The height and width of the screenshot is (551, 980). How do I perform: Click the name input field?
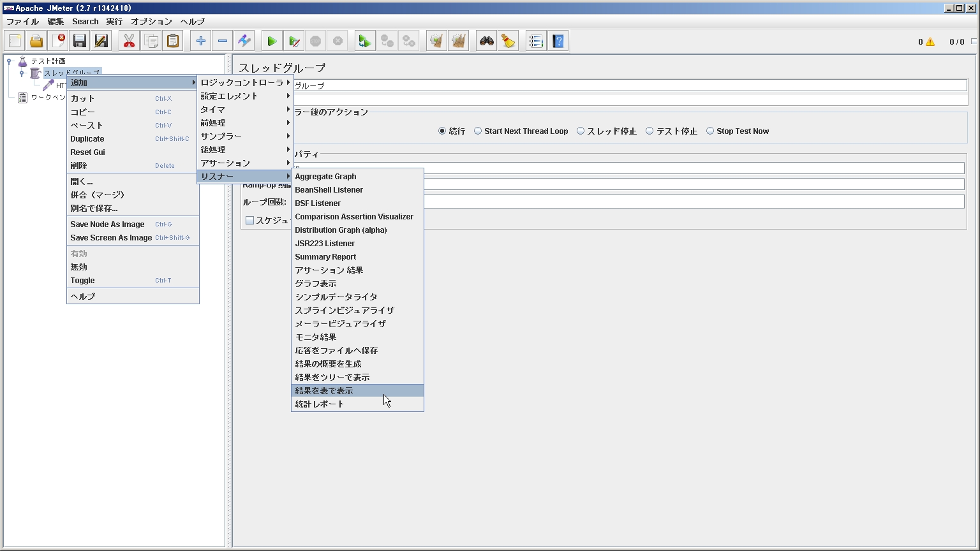tap(630, 85)
